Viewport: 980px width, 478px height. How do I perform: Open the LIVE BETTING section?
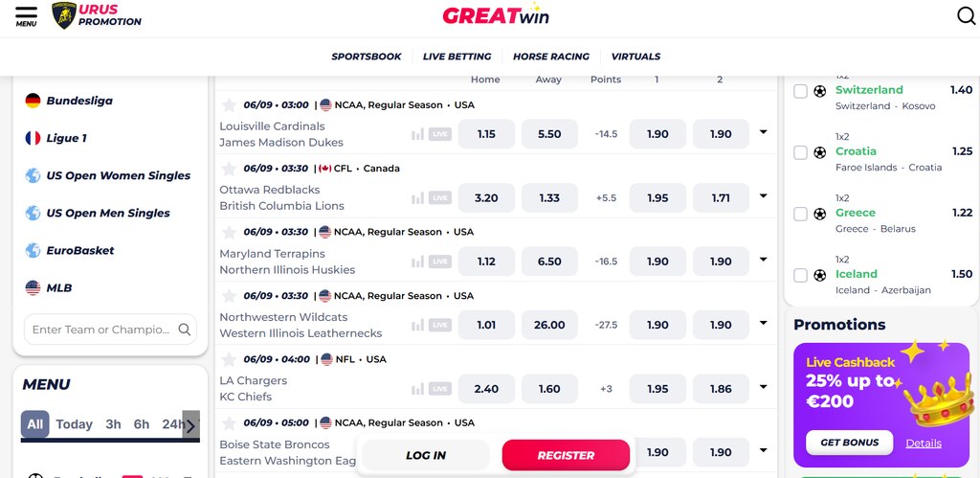point(457,57)
